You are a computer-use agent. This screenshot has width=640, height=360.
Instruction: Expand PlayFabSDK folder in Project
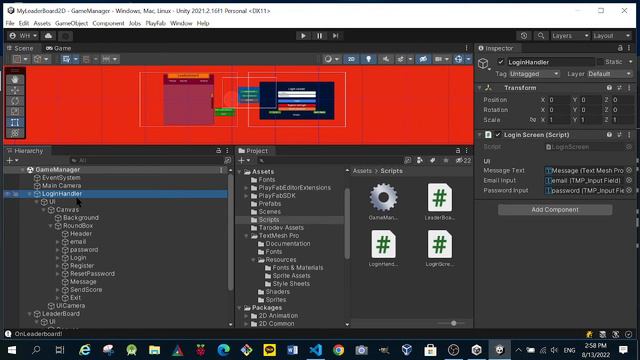[x=246, y=196]
